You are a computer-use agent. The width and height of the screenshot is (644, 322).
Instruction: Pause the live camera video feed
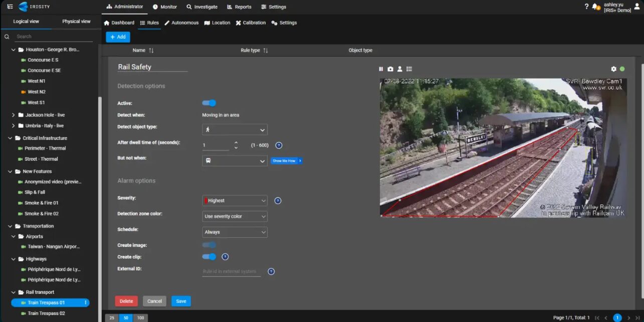pyautogui.click(x=381, y=69)
